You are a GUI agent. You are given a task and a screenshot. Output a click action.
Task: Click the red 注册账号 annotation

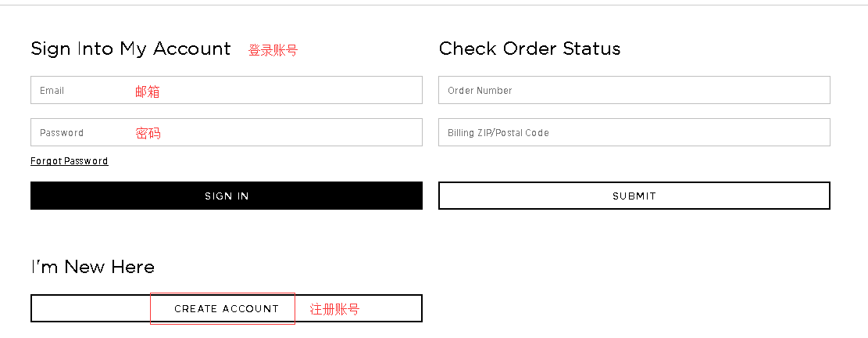coord(334,309)
